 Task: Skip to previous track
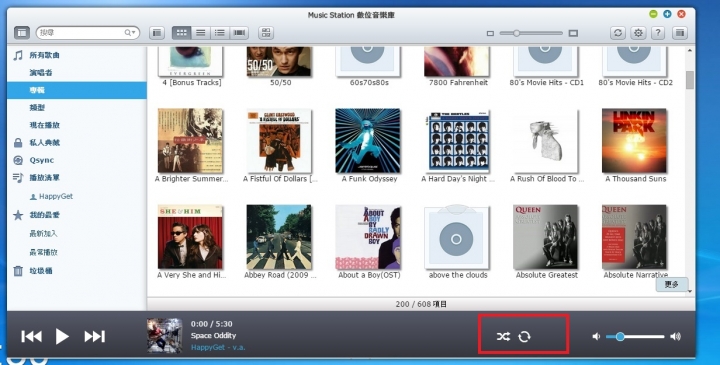(x=31, y=337)
